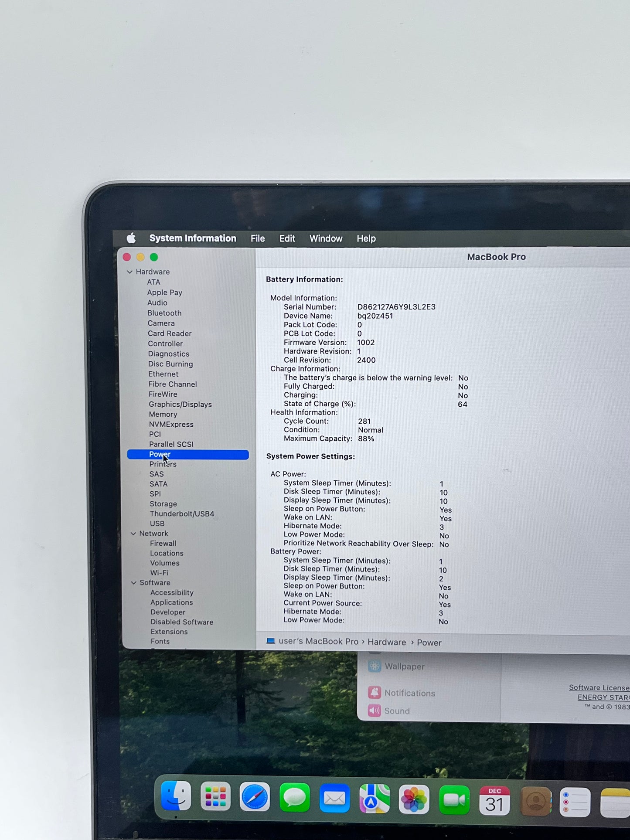The width and height of the screenshot is (630, 840).
Task: Select Camera in the sidebar
Action: point(161,323)
